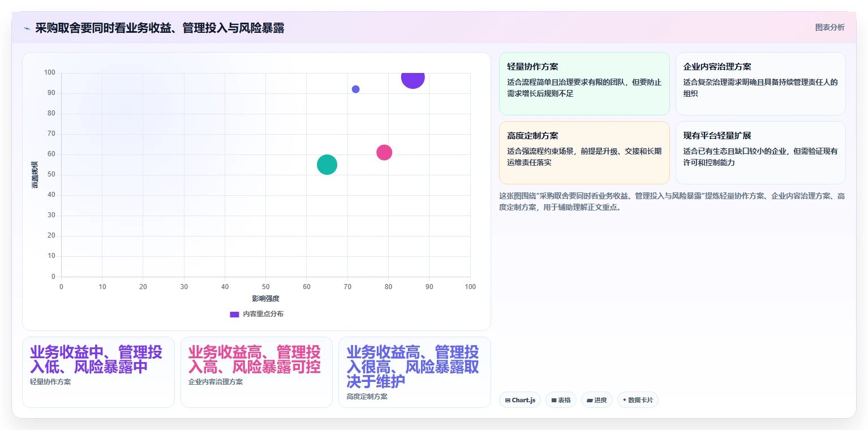868x430 pixels.
Task: Click the lightning icon beside the page title
Action: 27,28
